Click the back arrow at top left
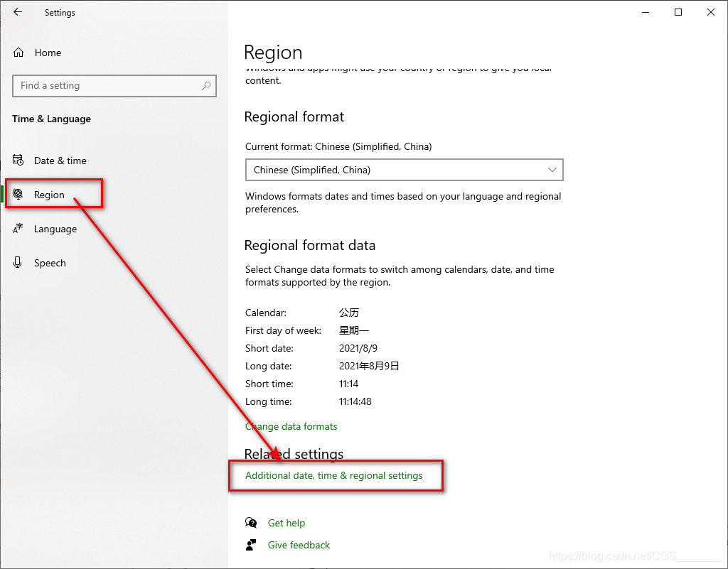The width and height of the screenshot is (728, 569). pos(17,12)
